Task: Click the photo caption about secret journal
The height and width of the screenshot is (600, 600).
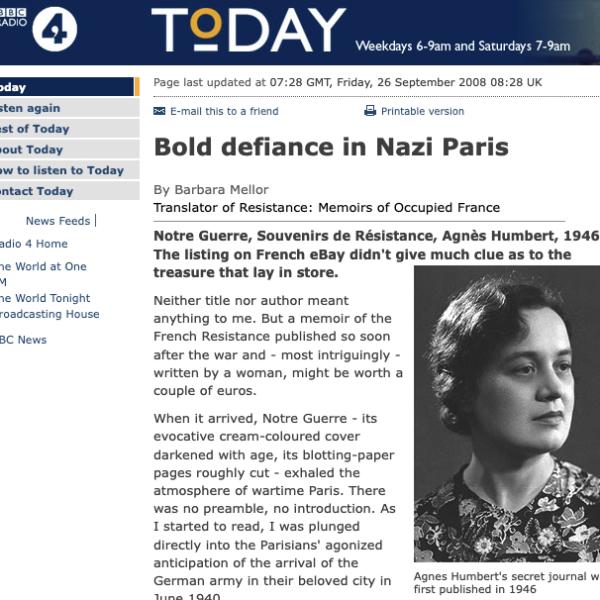Action: click(507, 582)
